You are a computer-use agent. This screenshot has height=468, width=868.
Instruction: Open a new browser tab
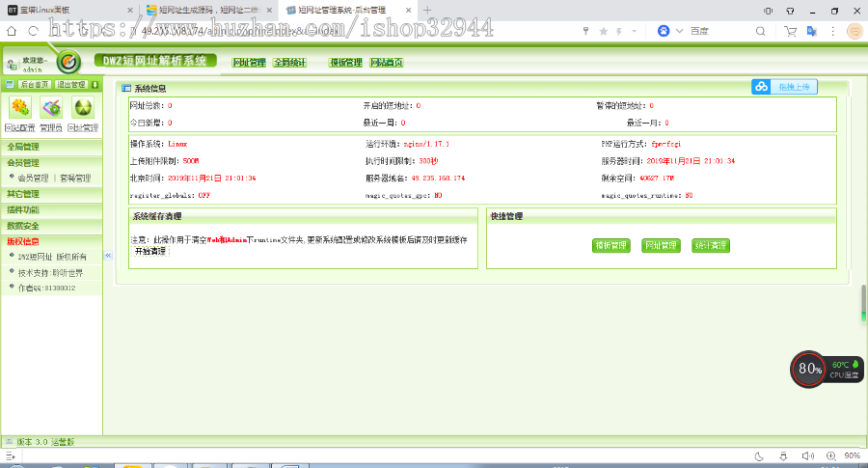coord(427,10)
